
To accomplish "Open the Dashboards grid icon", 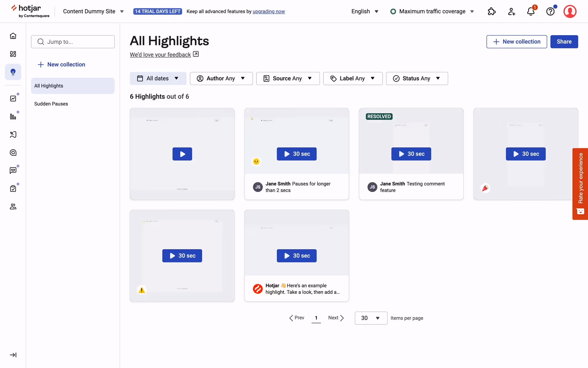I will 13,54.
